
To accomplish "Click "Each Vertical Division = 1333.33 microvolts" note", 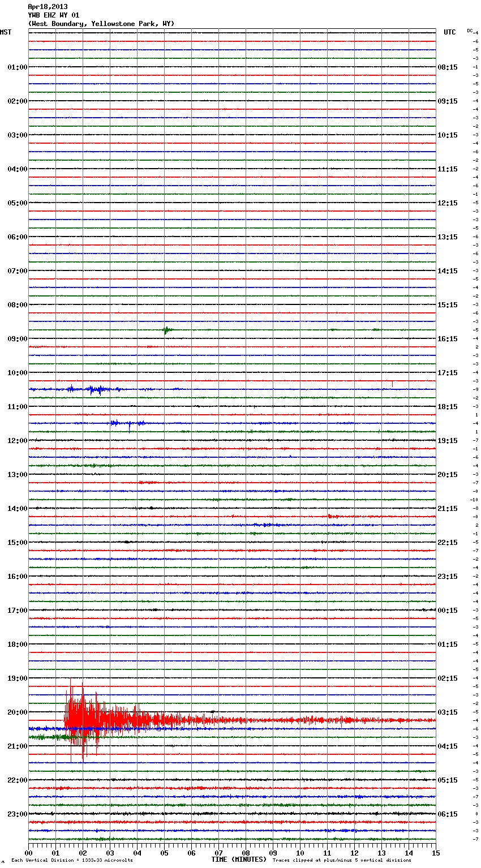I will click(72, 861).
